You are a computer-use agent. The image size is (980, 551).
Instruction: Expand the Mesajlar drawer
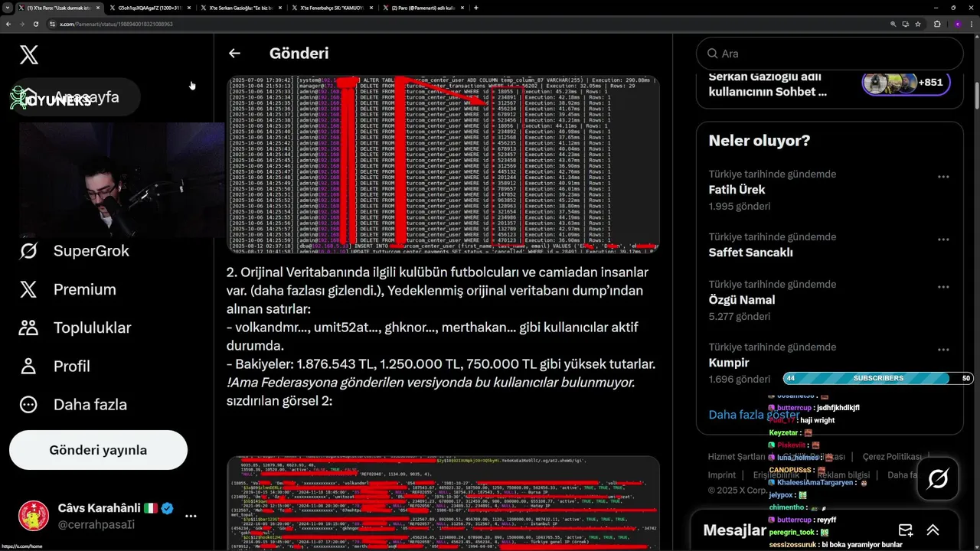pos(933,530)
